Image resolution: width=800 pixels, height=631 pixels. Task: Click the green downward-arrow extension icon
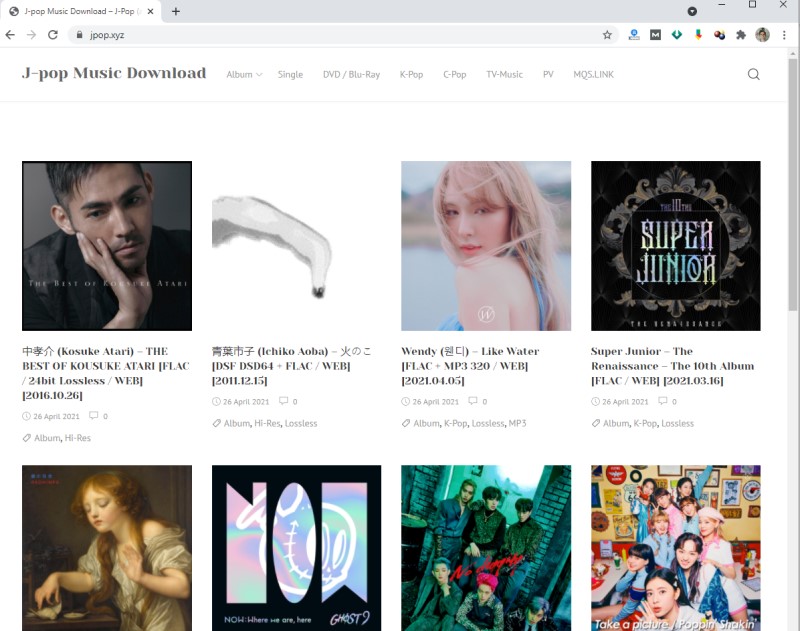coord(677,35)
